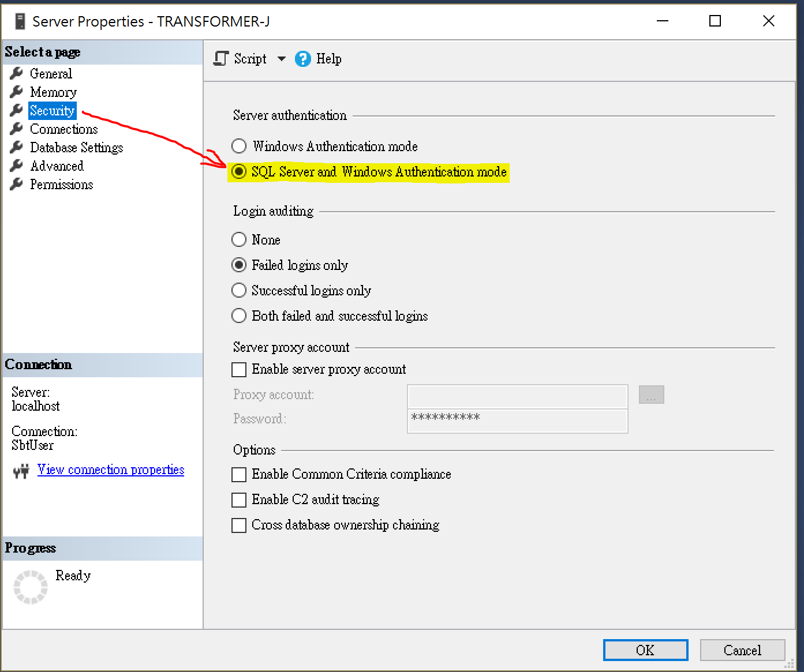Click the 'Options' group label
This screenshot has height=672, width=804.
pyautogui.click(x=255, y=450)
